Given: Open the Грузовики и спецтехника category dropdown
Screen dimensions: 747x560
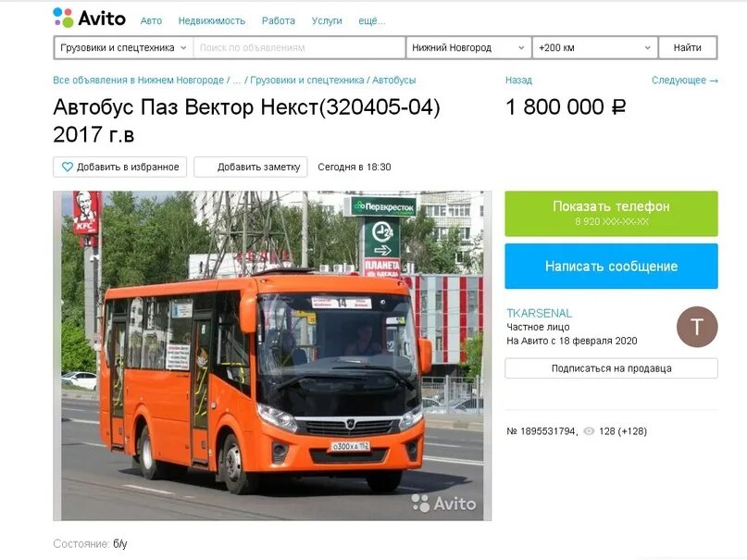Looking at the screenshot, I should [x=123, y=47].
